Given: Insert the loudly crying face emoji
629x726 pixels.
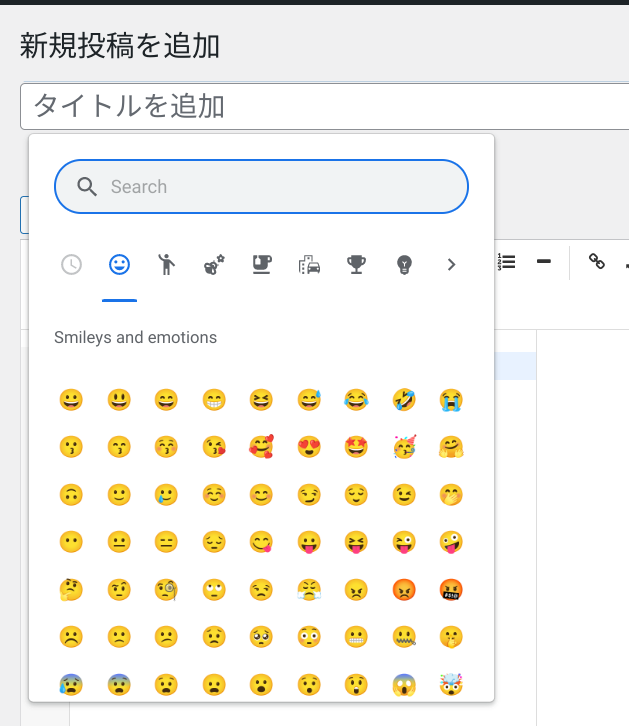Looking at the screenshot, I should point(451,400).
